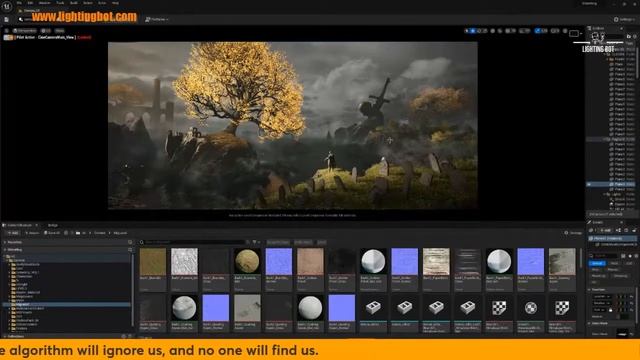
Task: Open the Build menu
Action: 74,3
